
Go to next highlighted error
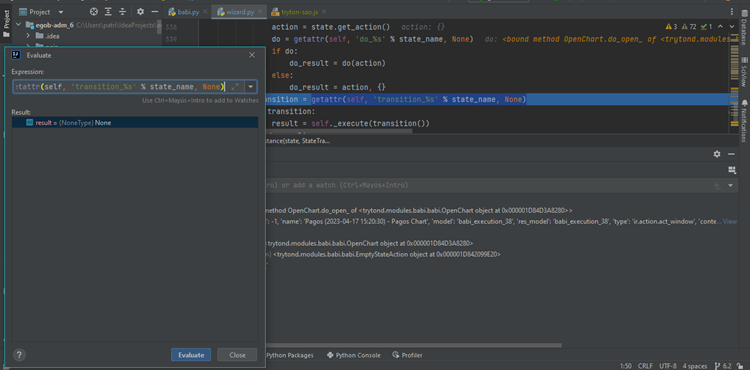(x=731, y=27)
